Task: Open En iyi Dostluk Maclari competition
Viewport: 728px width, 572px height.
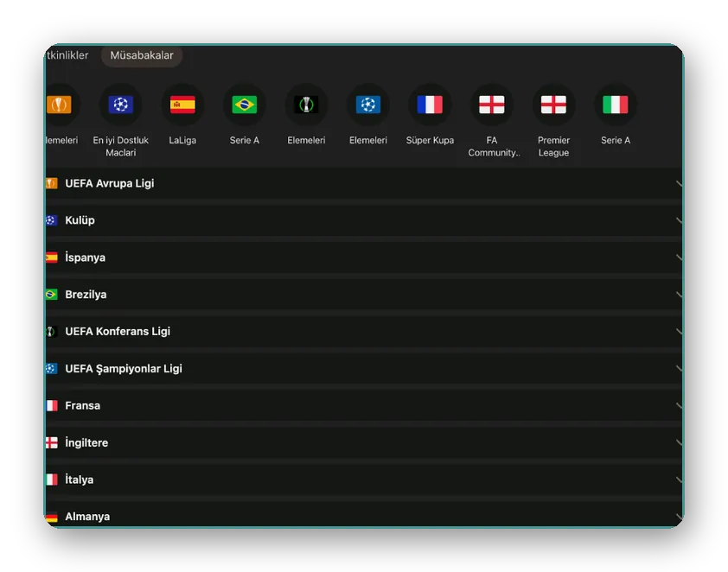Action: click(121, 120)
